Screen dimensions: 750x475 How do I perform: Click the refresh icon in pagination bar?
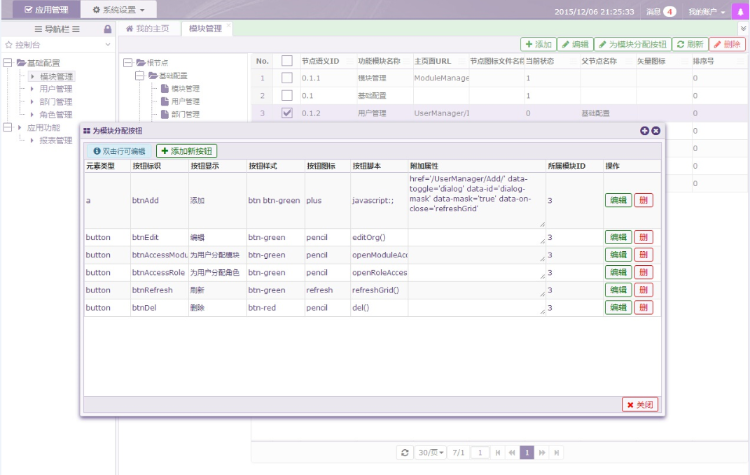pos(404,452)
